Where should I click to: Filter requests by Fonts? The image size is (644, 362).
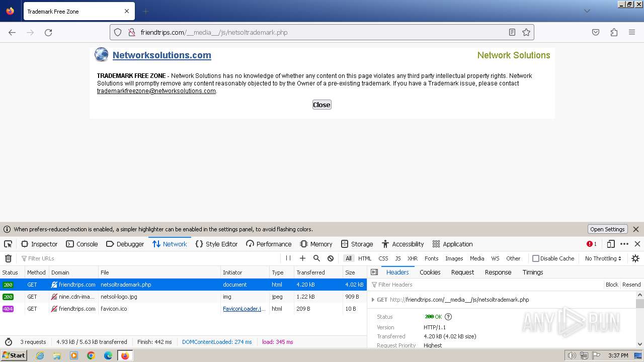click(x=432, y=258)
